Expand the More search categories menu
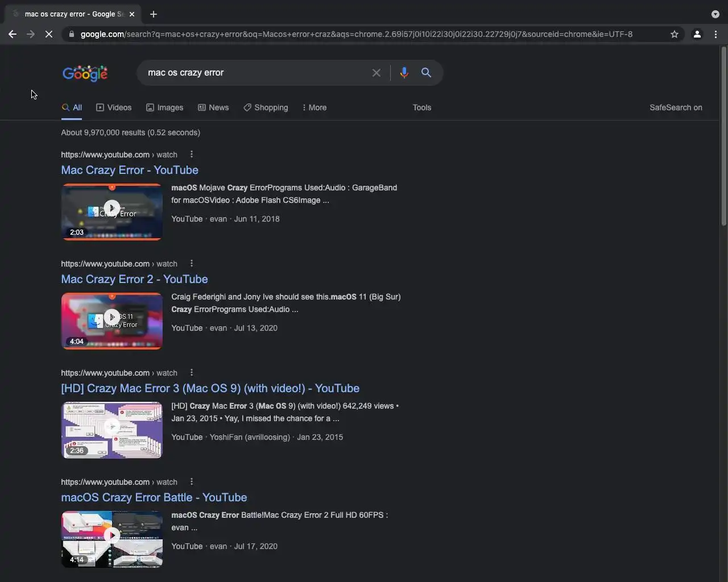 pos(315,107)
